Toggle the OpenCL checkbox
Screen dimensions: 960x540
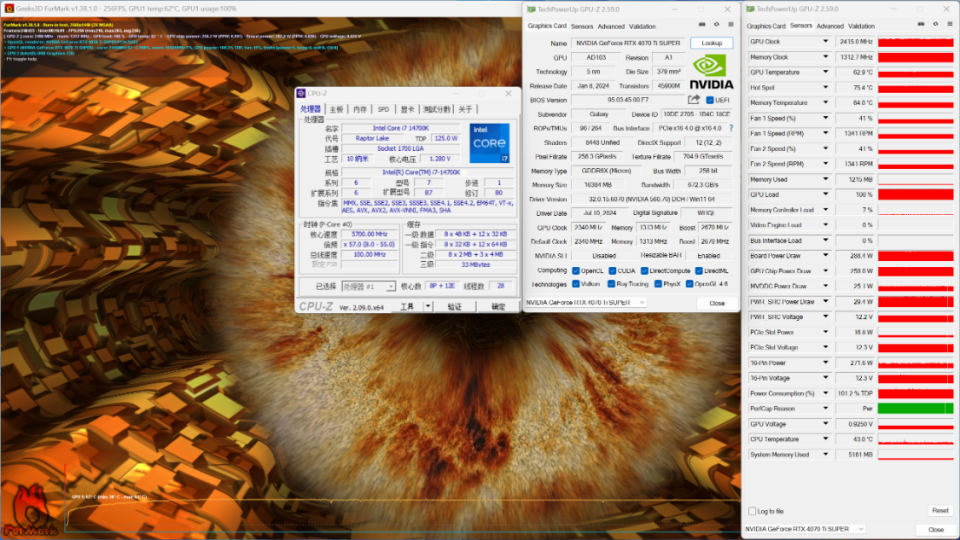point(576,271)
